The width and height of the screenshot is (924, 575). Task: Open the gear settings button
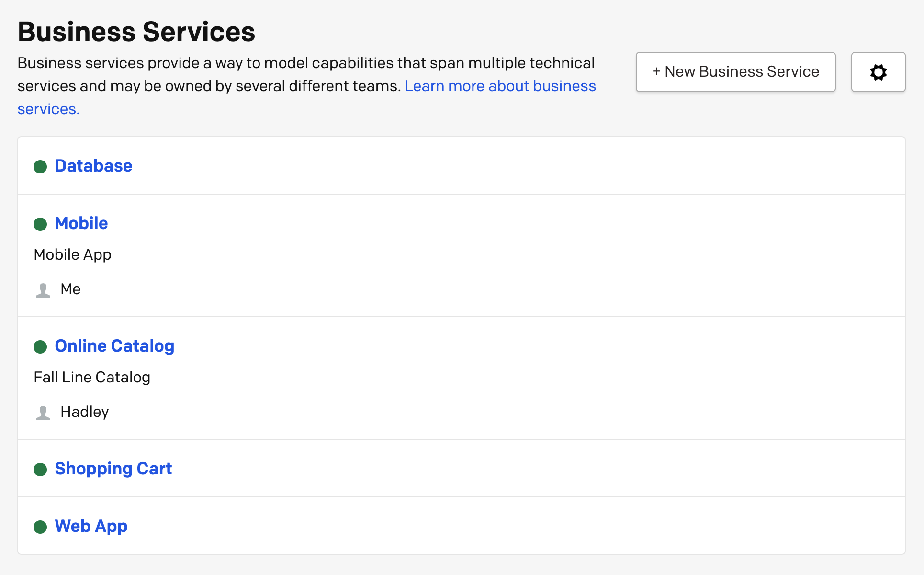click(878, 72)
